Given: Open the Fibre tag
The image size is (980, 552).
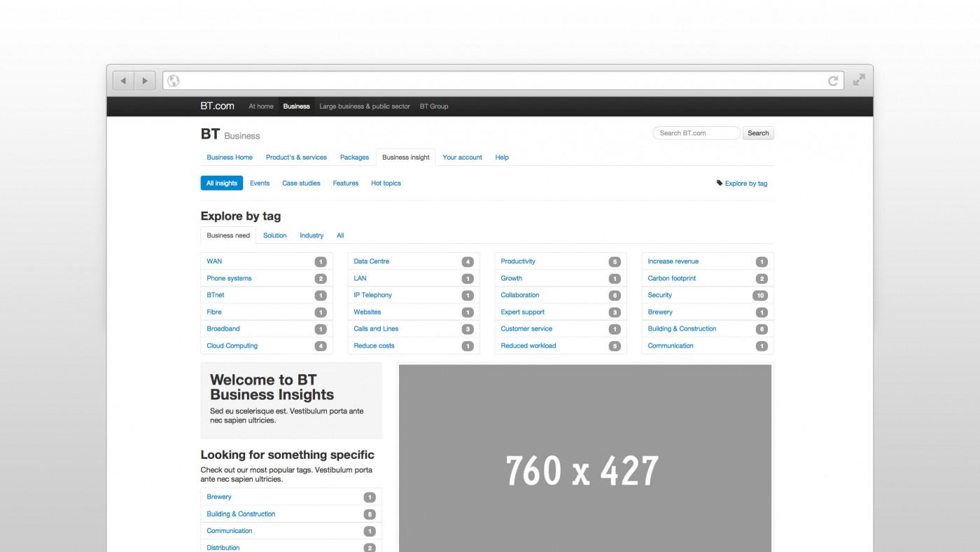Looking at the screenshot, I should [214, 312].
